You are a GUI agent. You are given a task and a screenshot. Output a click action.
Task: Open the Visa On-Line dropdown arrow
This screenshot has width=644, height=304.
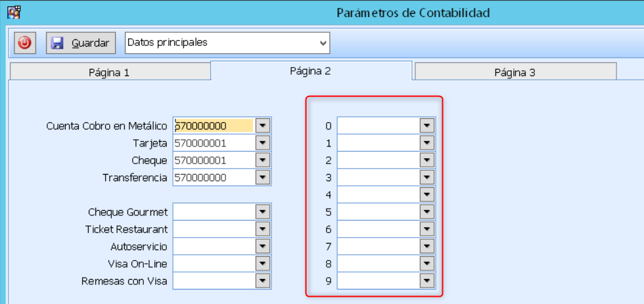[263, 264]
